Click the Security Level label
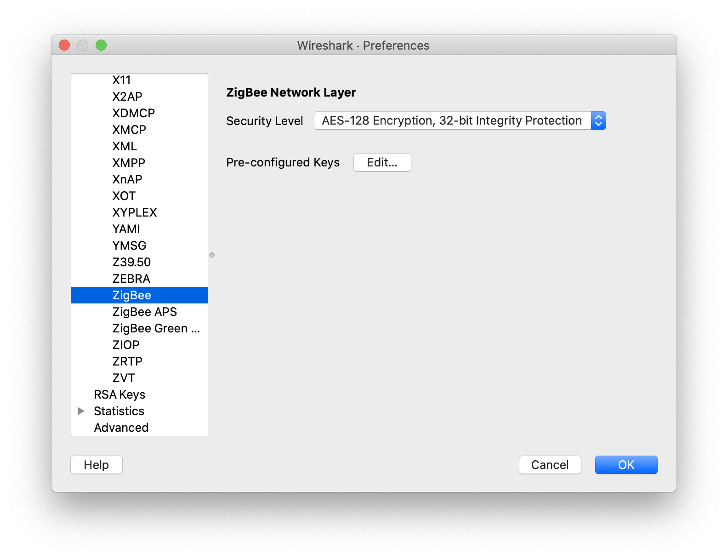 point(265,121)
